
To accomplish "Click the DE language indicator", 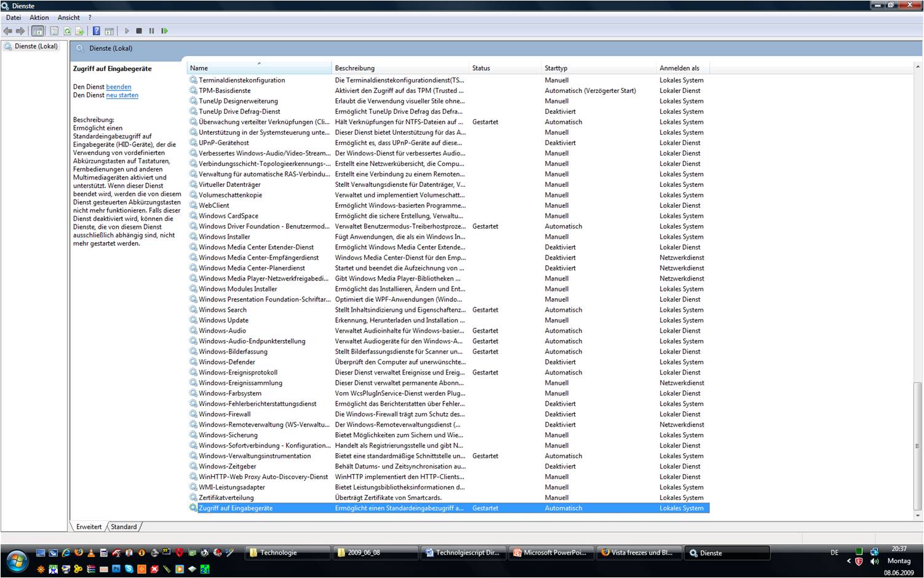I will [834, 553].
